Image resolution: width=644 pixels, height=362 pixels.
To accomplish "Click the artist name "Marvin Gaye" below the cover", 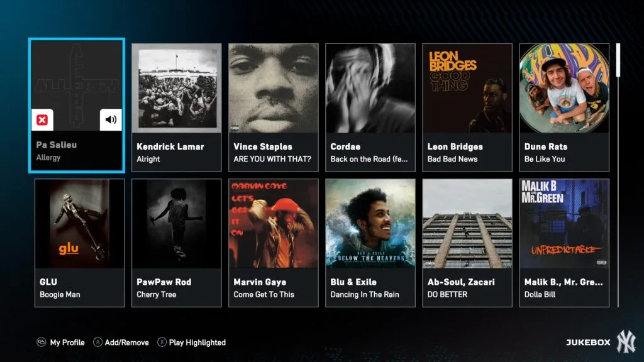I will tap(260, 282).
